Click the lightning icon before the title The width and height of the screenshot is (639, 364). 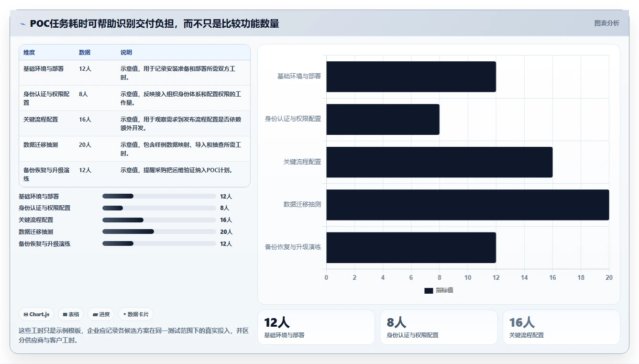point(22,24)
